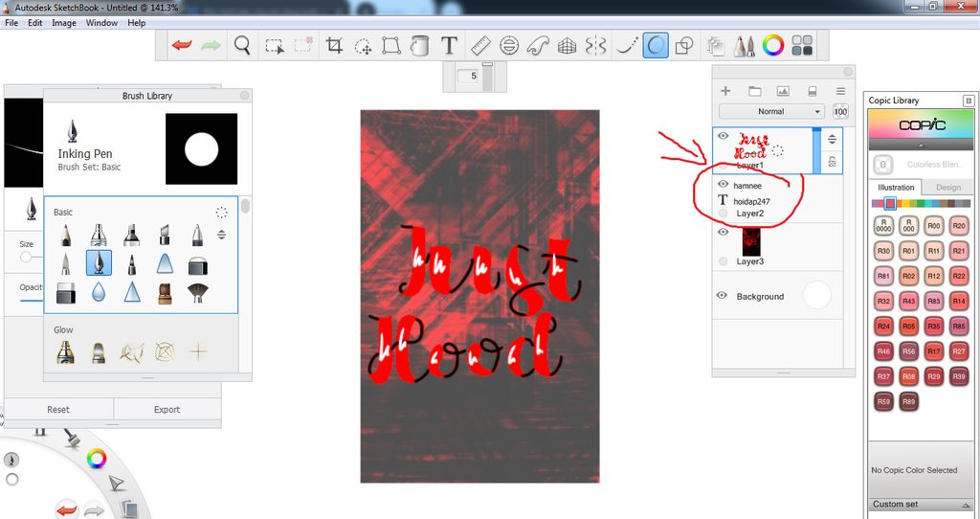Pick Copic color R20

pos(959,226)
